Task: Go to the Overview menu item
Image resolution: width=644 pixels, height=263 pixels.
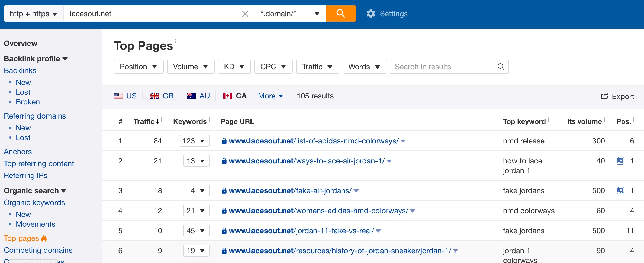Action: pyautogui.click(x=21, y=43)
